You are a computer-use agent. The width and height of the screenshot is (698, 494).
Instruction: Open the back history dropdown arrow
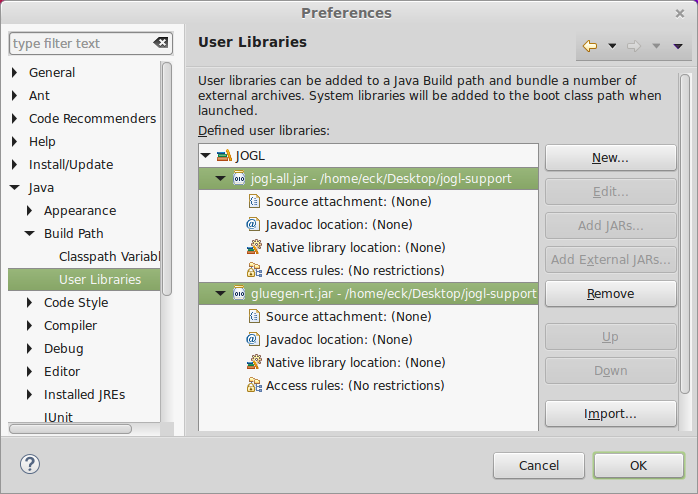click(x=612, y=46)
